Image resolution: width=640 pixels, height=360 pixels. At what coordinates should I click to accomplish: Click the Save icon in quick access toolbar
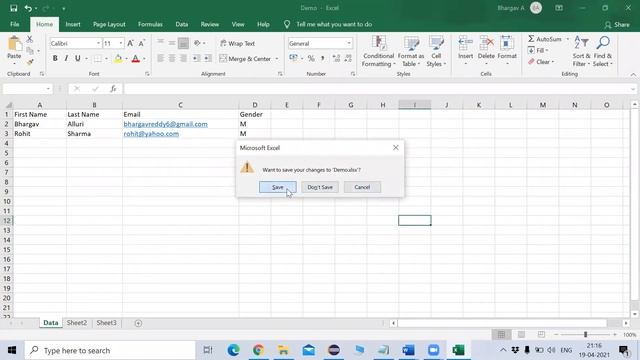pos(13,8)
